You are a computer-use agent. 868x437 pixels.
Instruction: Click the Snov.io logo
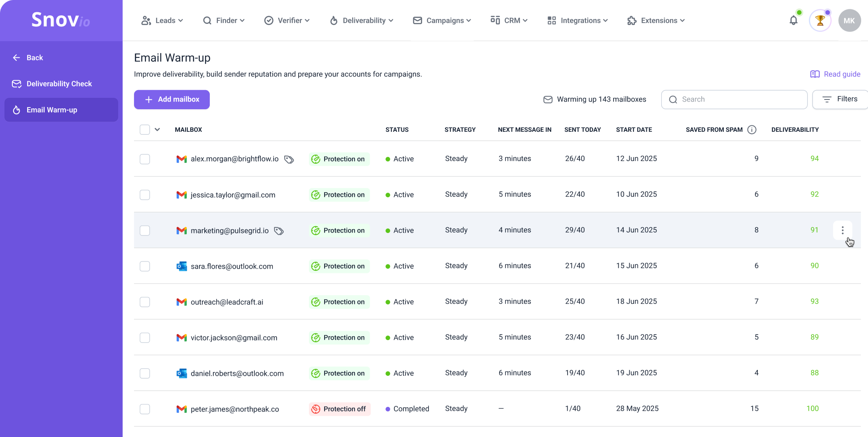(61, 20)
